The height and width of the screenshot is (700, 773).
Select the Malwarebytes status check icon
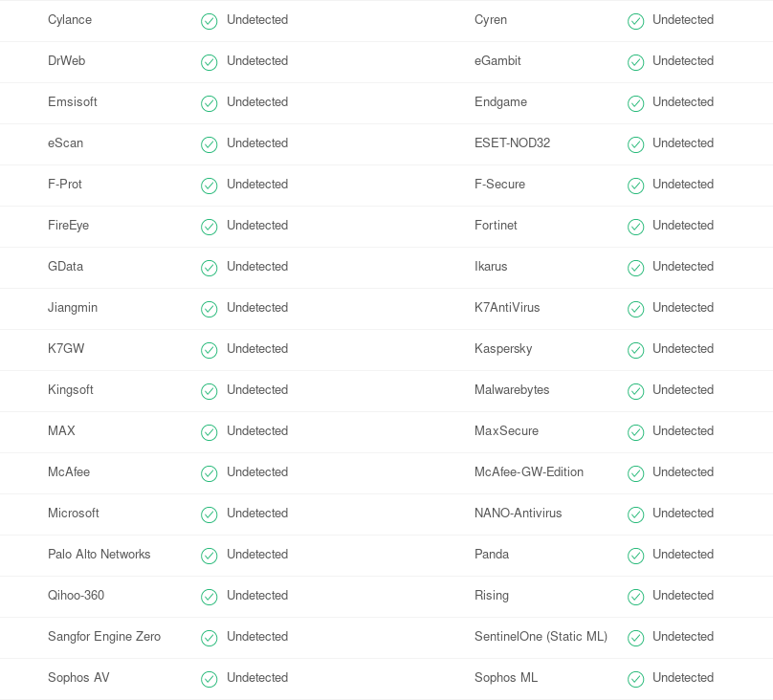[635, 391]
